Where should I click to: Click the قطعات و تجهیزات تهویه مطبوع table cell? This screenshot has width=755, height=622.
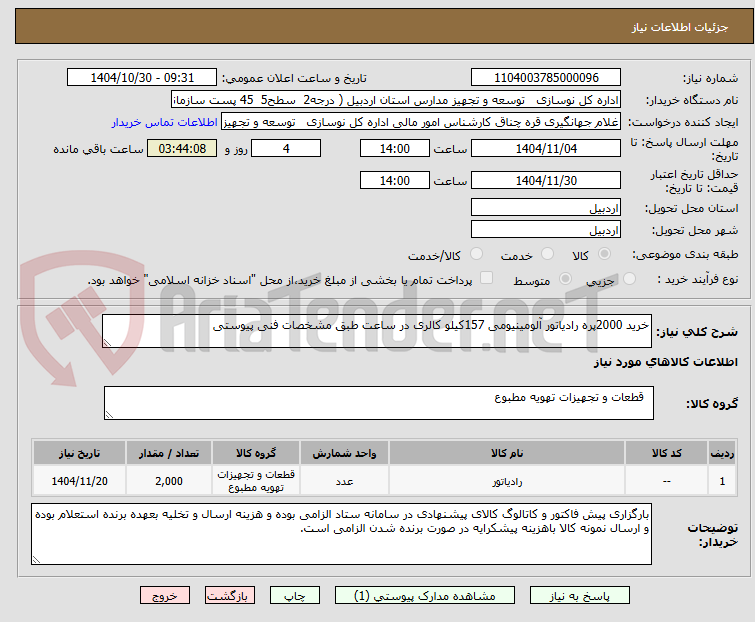(x=256, y=481)
